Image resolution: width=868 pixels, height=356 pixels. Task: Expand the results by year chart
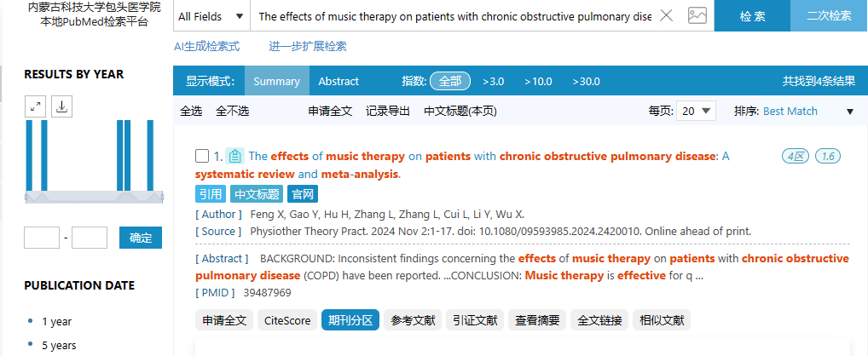tap(36, 106)
